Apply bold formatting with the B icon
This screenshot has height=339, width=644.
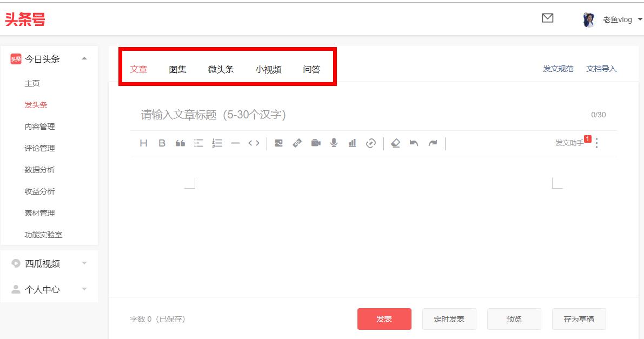162,143
